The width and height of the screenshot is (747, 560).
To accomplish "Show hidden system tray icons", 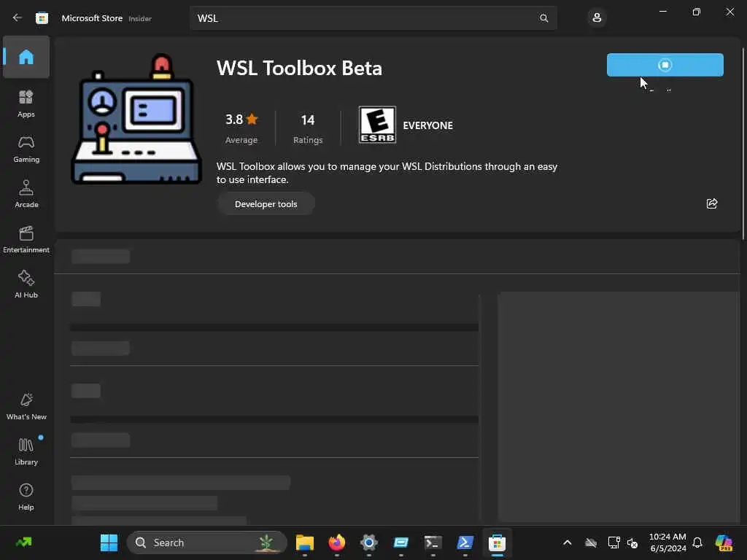I will [x=567, y=542].
